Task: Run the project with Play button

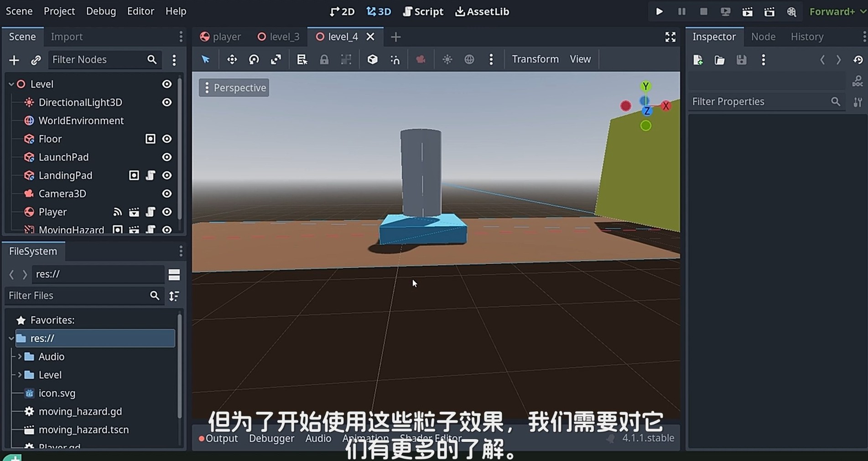Action: click(659, 11)
